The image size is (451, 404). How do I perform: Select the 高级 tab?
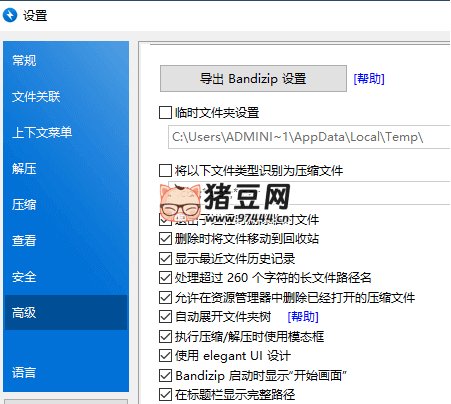pyautogui.click(x=66, y=313)
